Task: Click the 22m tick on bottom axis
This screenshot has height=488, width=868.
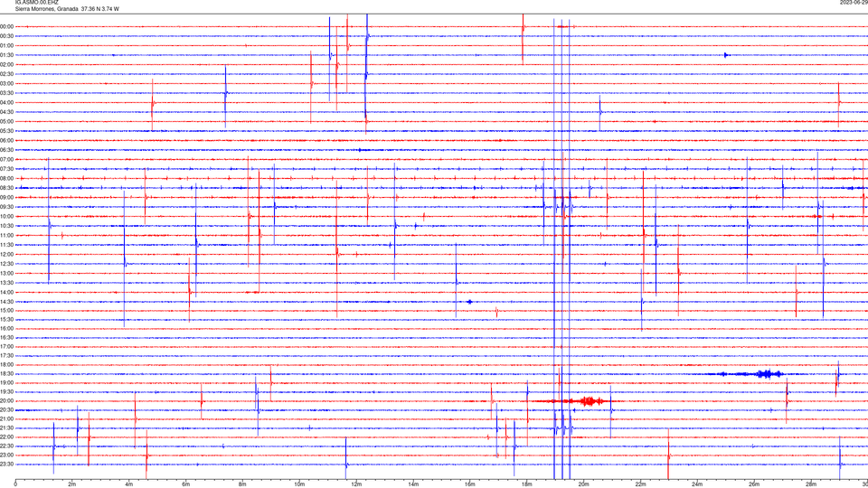Action: coord(640,484)
